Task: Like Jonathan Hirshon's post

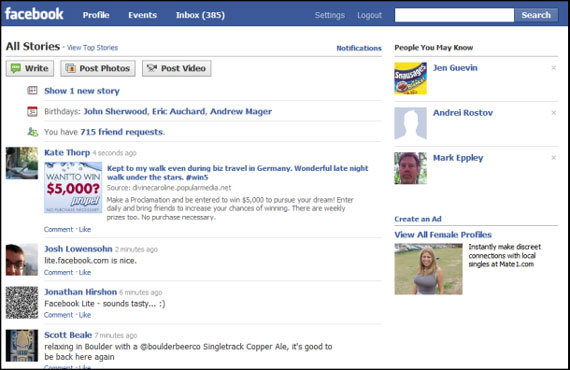Action: pos(85,315)
